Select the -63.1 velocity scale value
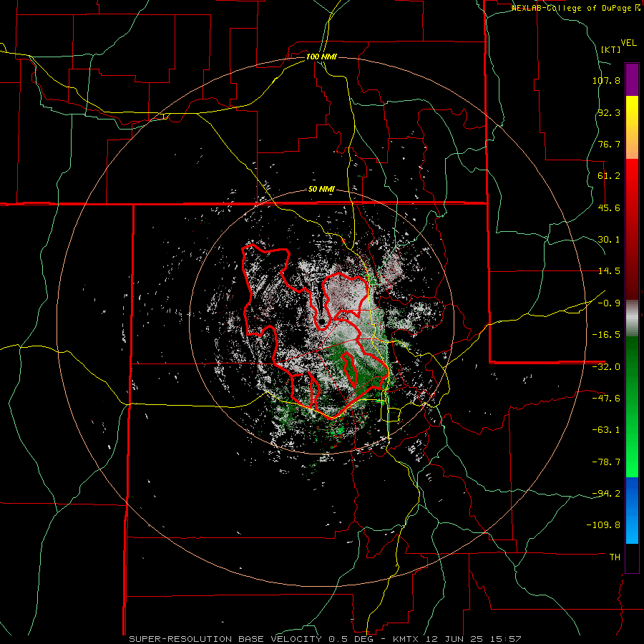This screenshot has width=644, height=644. (606, 430)
